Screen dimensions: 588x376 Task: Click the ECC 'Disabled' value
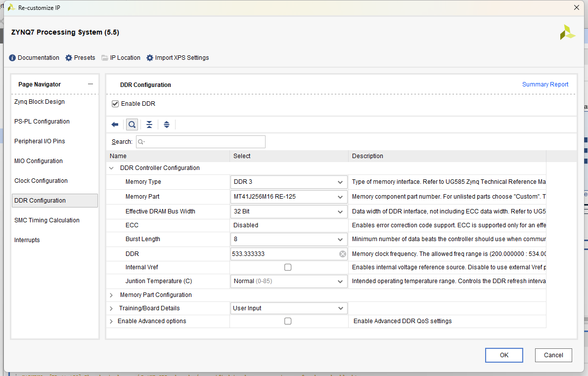point(246,225)
